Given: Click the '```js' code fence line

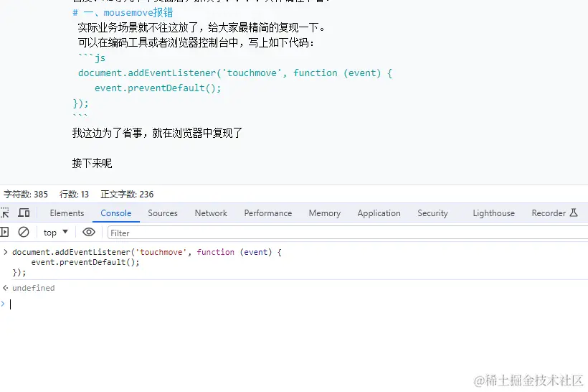Looking at the screenshot, I should pyautogui.click(x=92, y=58).
